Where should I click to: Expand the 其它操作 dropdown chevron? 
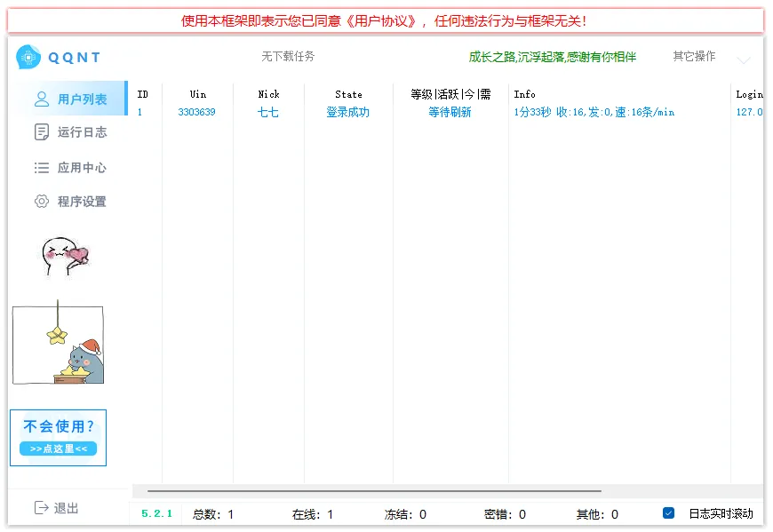point(744,60)
